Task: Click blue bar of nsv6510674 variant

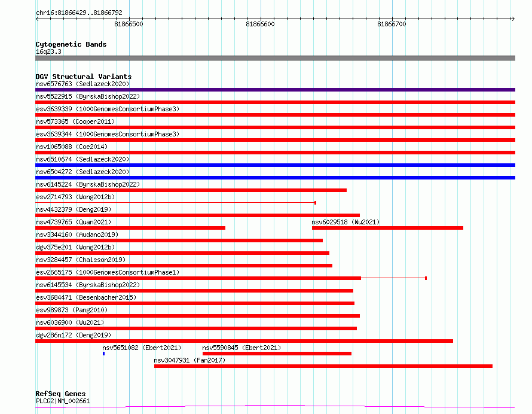Action: coord(275,165)
